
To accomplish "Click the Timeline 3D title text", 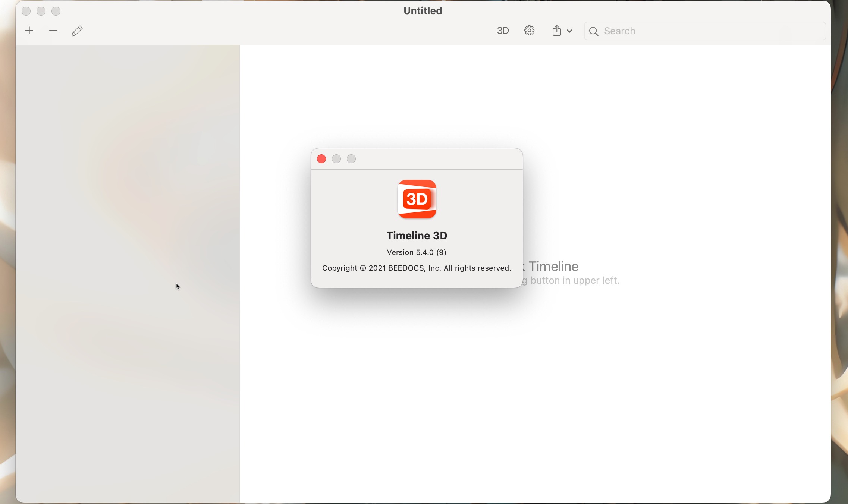I will point(417,236).
